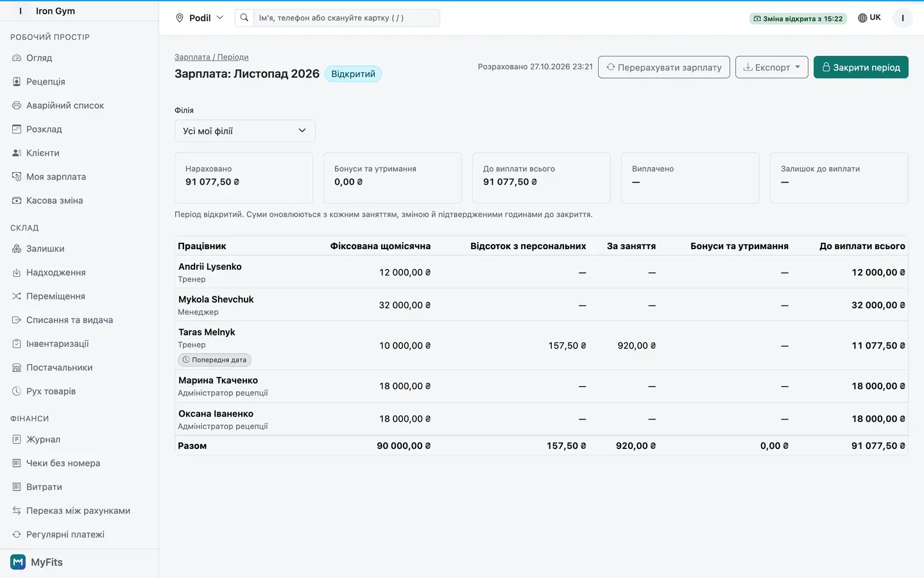This screenshot has height=578, width=924.
Task: Click Mykola Shevchuk row name
Action: pyautogui.click(x=216, y=299)
